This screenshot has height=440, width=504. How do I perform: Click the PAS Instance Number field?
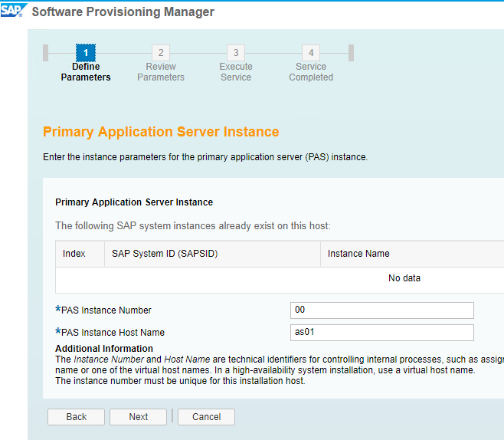[x=382, y=310]
